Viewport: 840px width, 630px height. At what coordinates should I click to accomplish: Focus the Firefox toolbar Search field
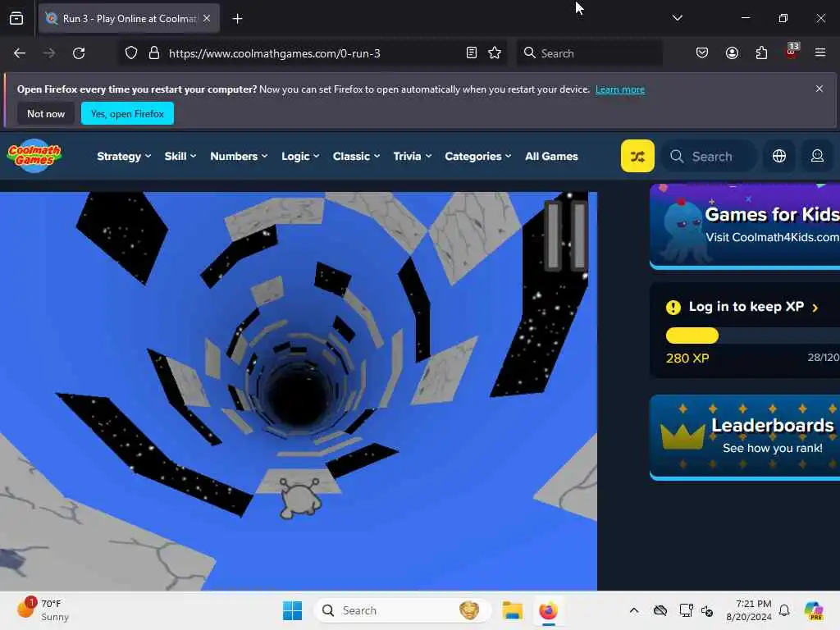(589, 53)
